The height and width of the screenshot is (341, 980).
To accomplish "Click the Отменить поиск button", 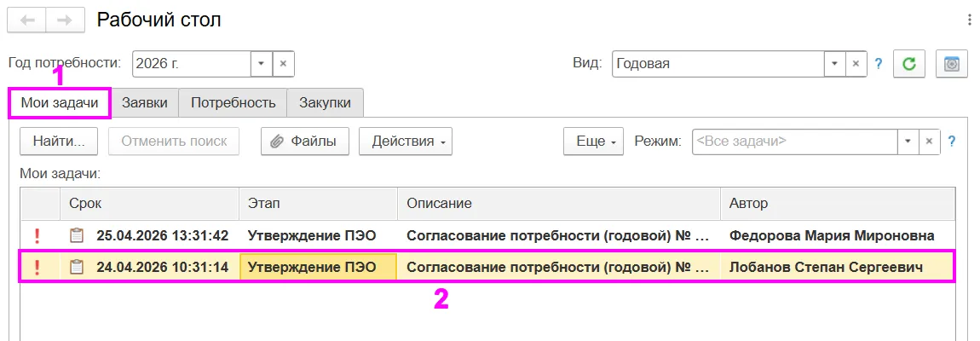I will [174, 142].
